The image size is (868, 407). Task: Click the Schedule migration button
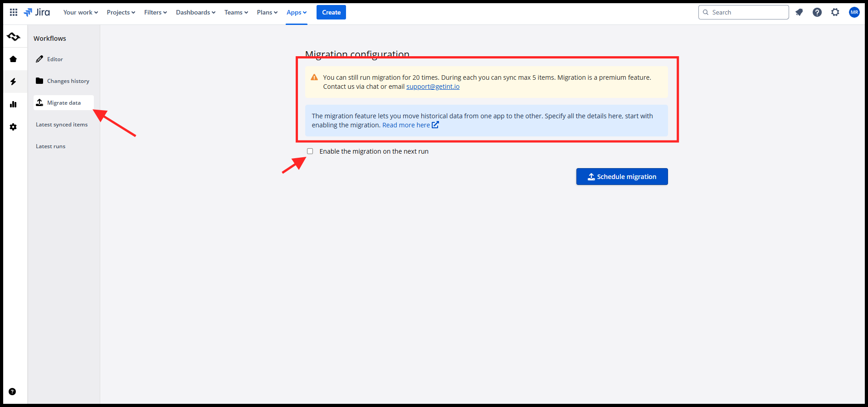(622, 177)
